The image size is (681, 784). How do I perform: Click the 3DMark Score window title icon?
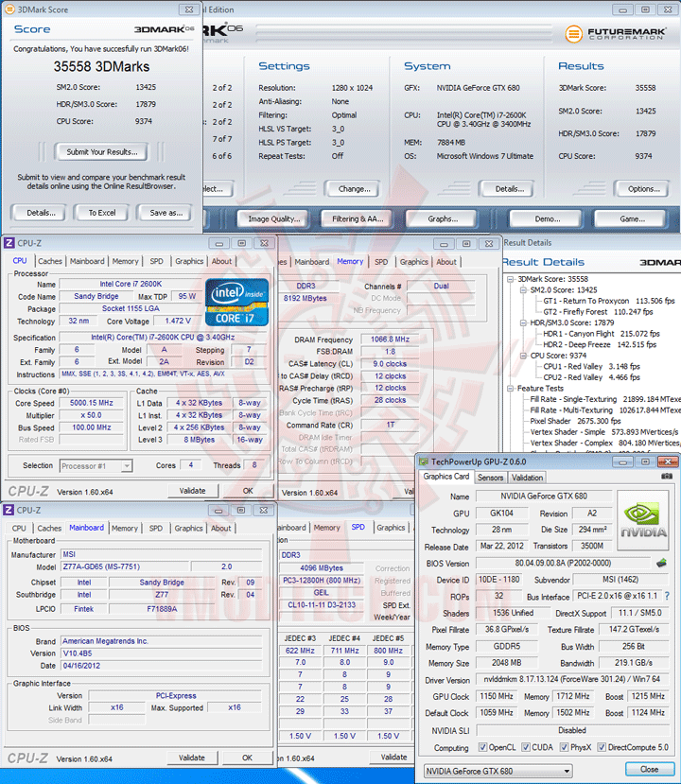click(9, 9)
